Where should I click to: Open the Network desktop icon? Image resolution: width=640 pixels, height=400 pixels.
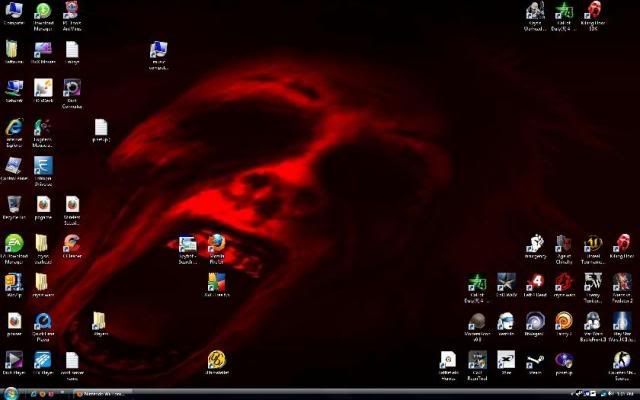[x=14, y=89]
